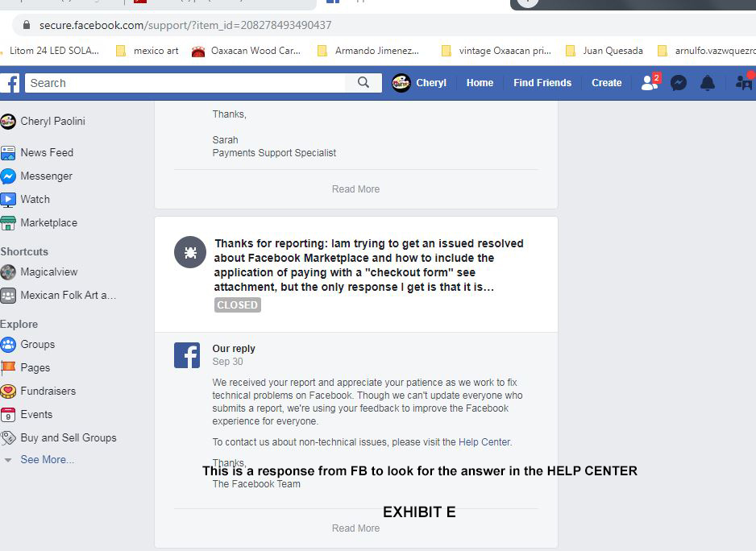Open News Feed from the sidebar
This screenshot has width=756, height=551.
[47, 153]
